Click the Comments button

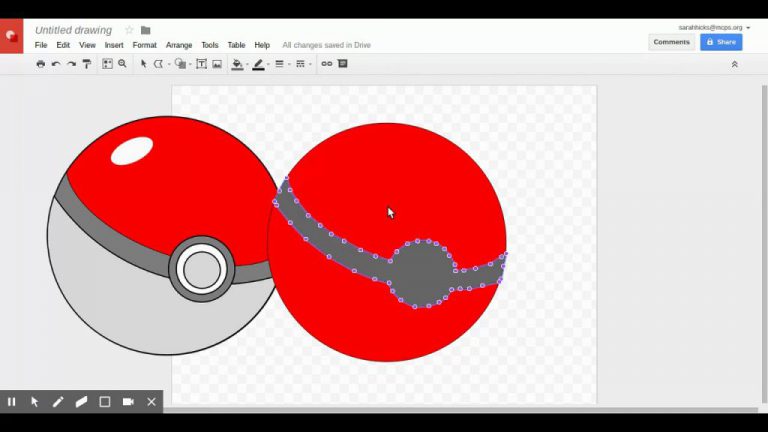tap(672, 42)
